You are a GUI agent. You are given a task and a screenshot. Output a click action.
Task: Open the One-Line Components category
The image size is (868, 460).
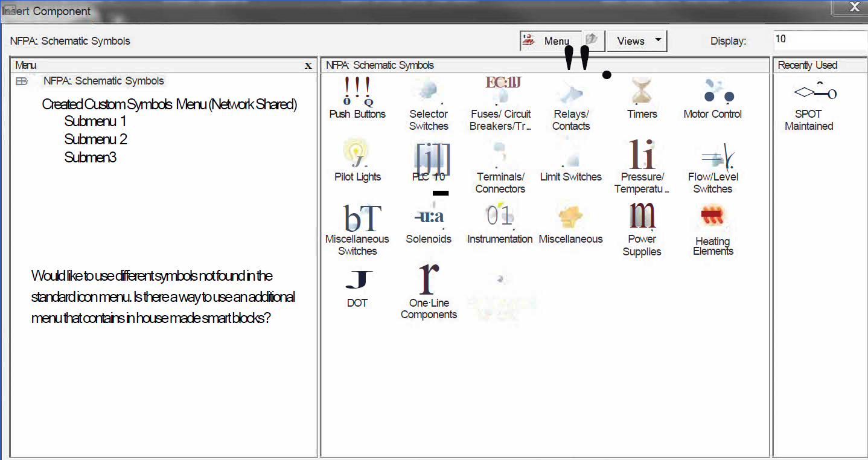point(429,290)
